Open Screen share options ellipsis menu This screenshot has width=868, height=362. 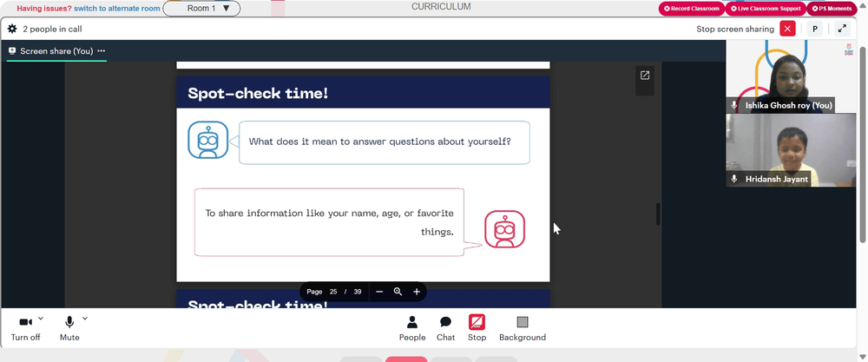click(102, 51)
